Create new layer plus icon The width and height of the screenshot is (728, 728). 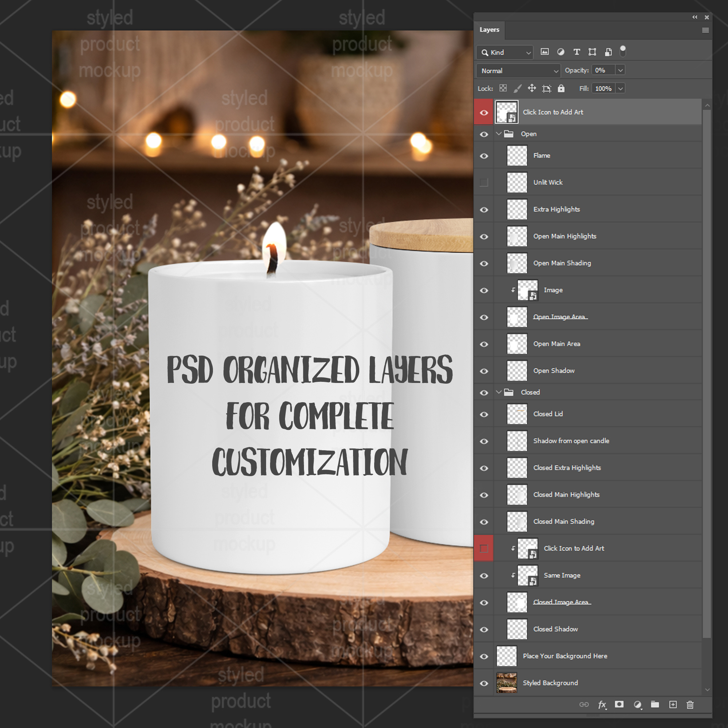(673, 705)
